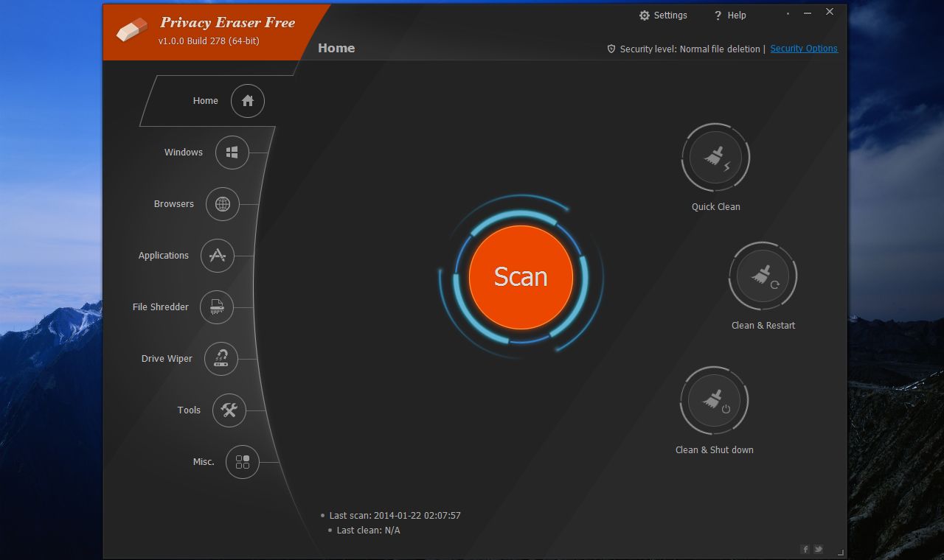
Task: Click the Settings gear icon
Action: click(645, 15)
